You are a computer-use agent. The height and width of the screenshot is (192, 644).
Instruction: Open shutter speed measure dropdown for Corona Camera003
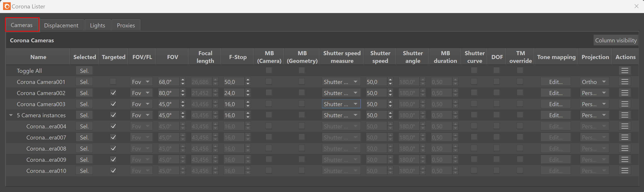(x=341, y=104)
